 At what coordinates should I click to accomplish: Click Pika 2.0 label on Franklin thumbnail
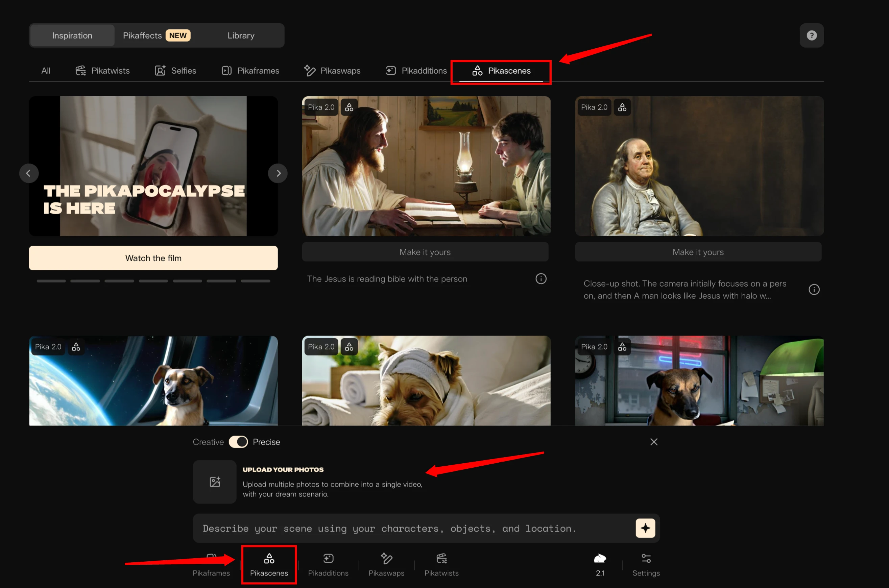pos(594,107)
